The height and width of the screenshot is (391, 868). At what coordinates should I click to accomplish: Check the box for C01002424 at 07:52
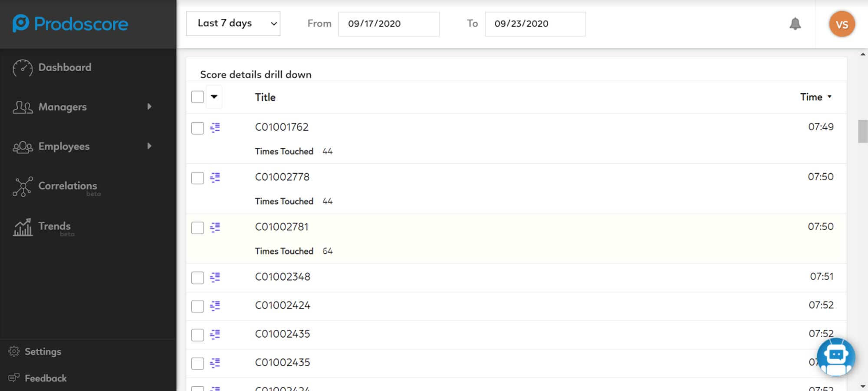coord(197,307)
